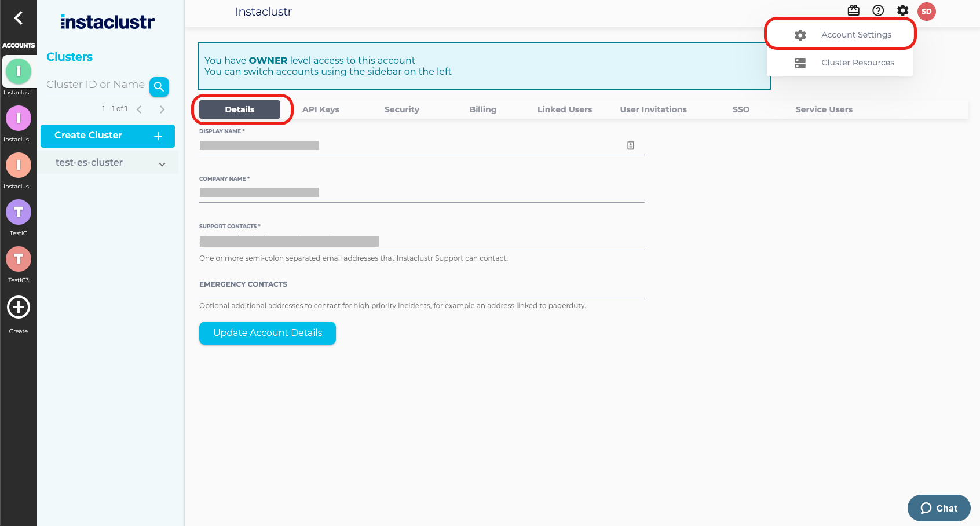Open the User Invitations tab
The width and height of the screenshot is (980, 526).
point(653,109)
